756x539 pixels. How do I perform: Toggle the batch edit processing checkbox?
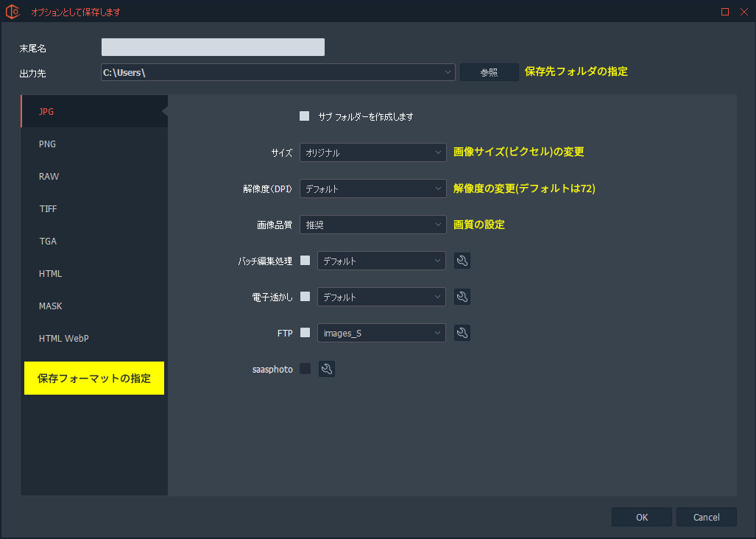(305, 261)
